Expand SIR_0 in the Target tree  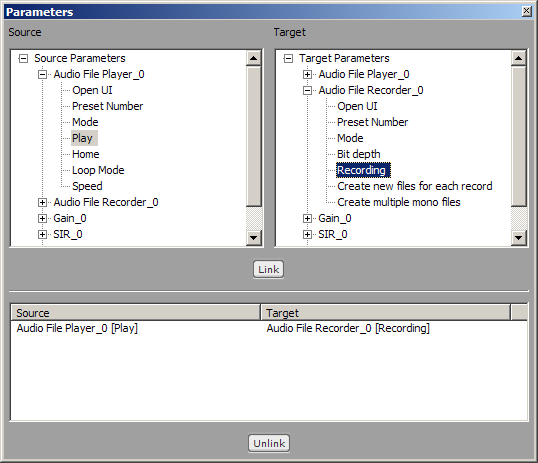[x=307, y=234]
